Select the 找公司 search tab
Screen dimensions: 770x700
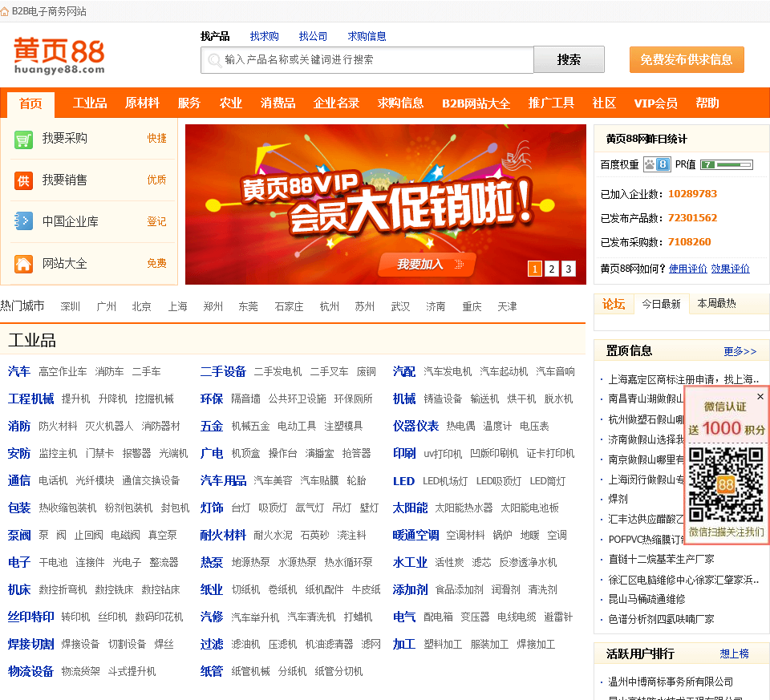pos(313,36)
